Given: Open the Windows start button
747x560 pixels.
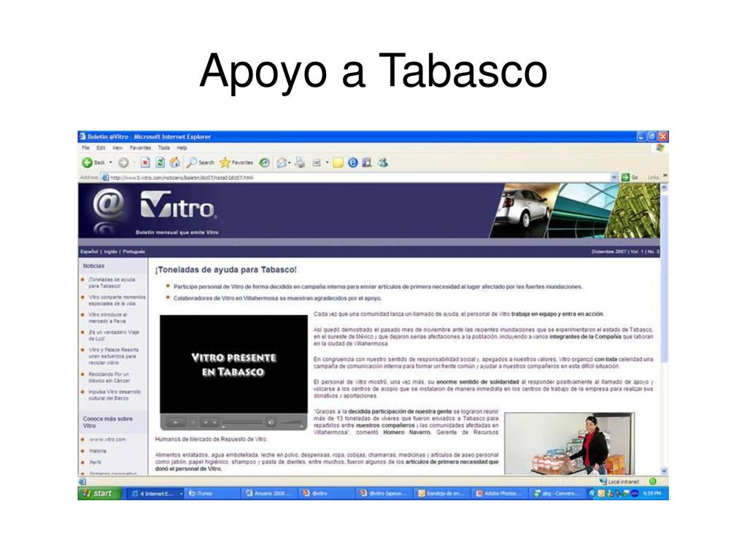Looking at the screenshot, I should [x=100, y=494].
